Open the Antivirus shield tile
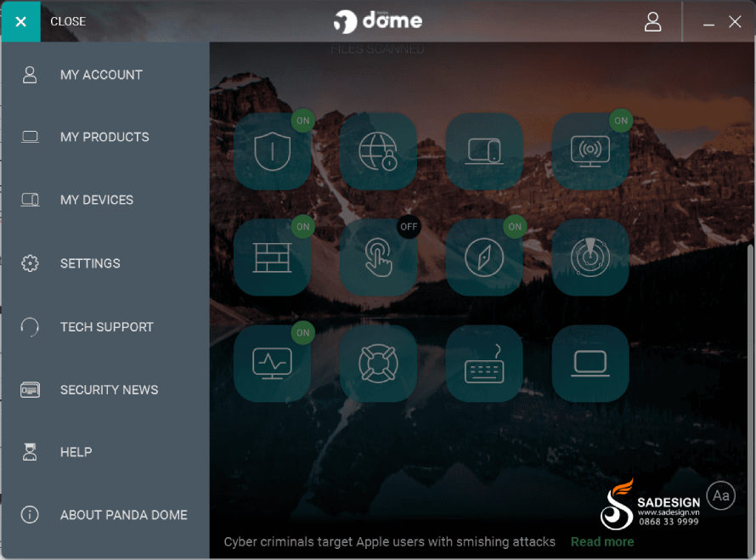The height and width of the screenshot is (560, 756). coord(273,151)
